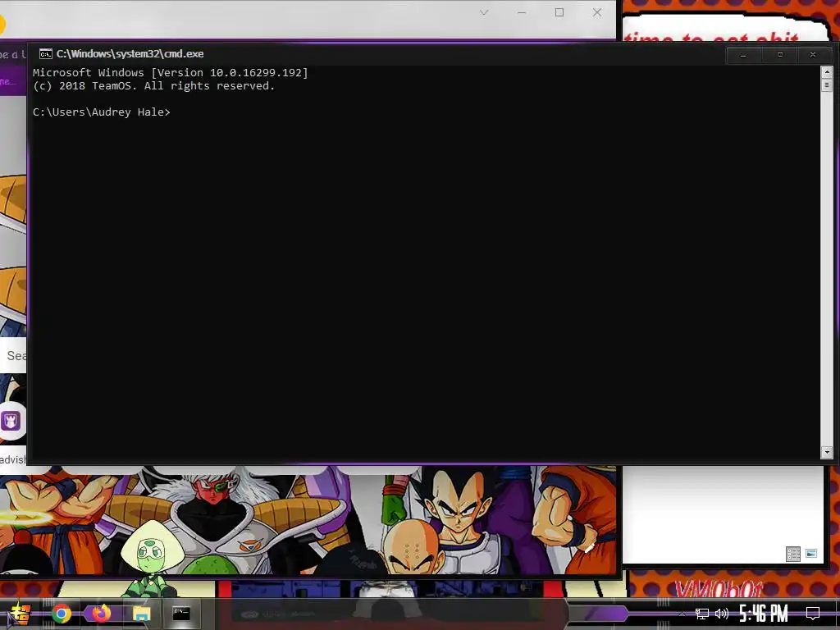Image resolution: width=840 pixels, height=630 pixels.
Task: Click the C:\Users\Audrey Hale> prompt line
Action: click(x=101, y=112)
